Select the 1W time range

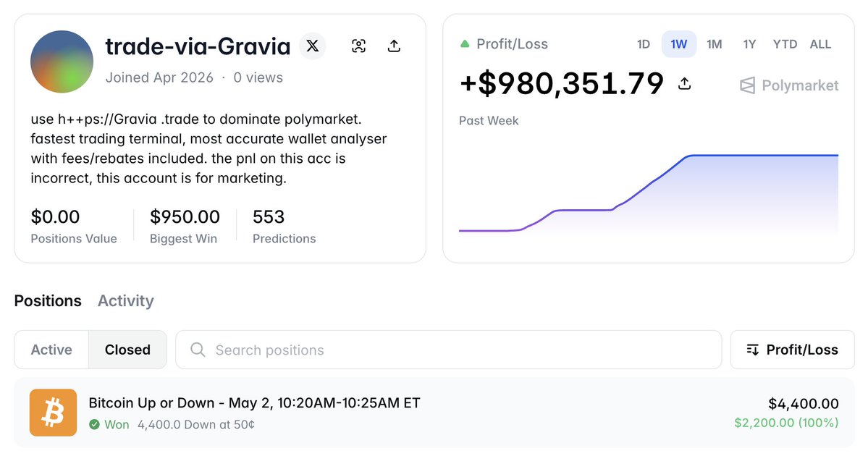(678, 44)
